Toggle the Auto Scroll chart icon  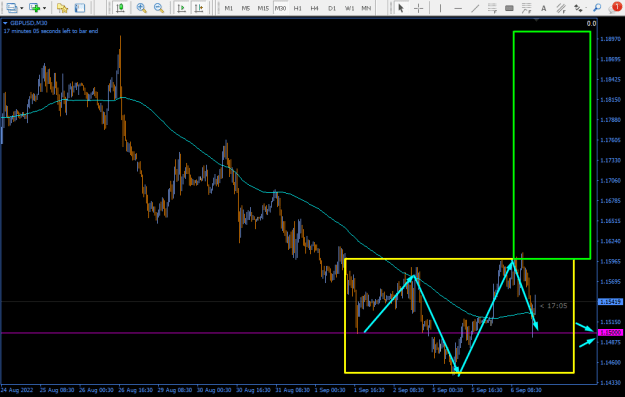[181, 8]
